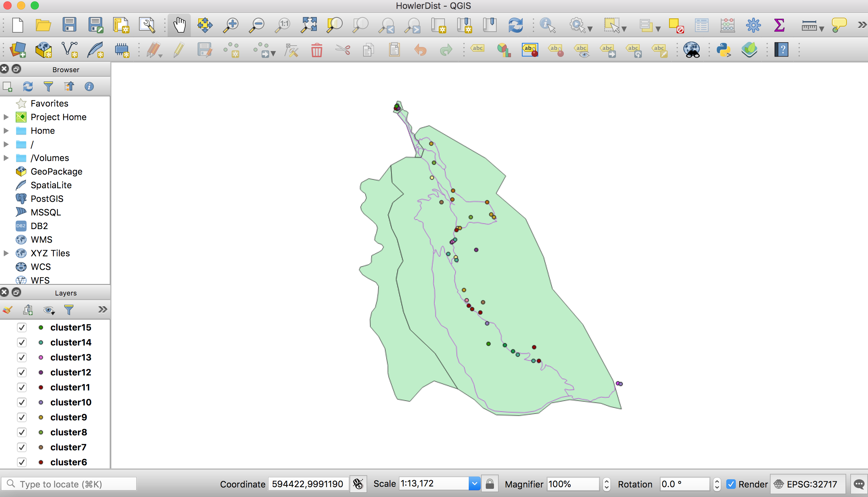Uncheck the cluster9 layer checkbox
The image size is (868, 497).
point(21,417)
